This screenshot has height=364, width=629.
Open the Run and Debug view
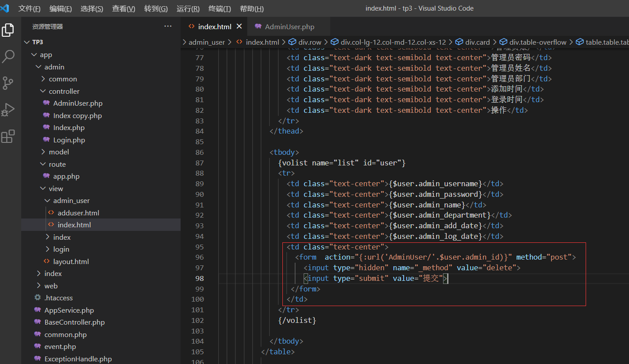[x=8, y=110]
